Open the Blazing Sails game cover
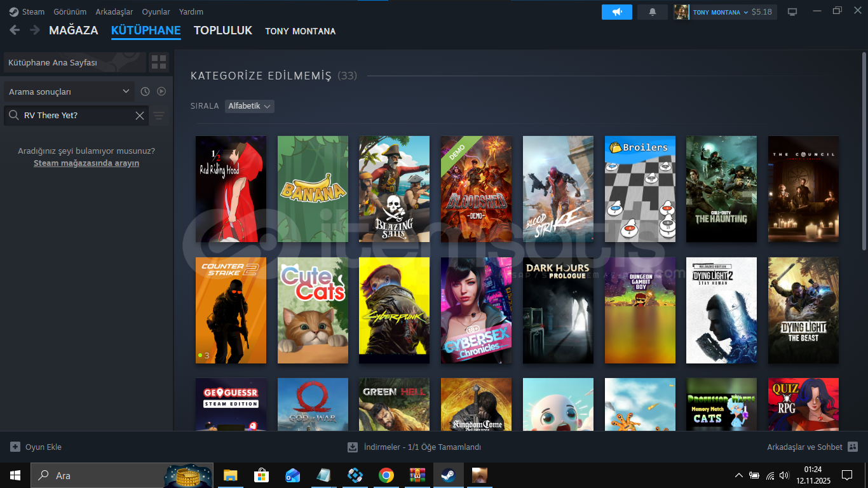This screenshot has width=868, height=488. [394, 189]
